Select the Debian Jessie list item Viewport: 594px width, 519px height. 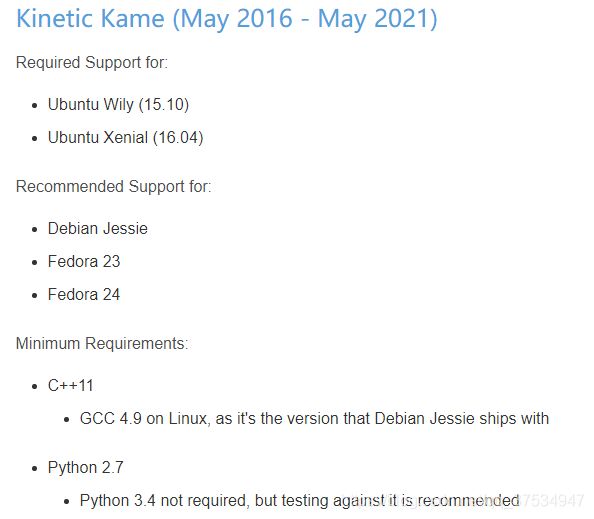(98, 229)
